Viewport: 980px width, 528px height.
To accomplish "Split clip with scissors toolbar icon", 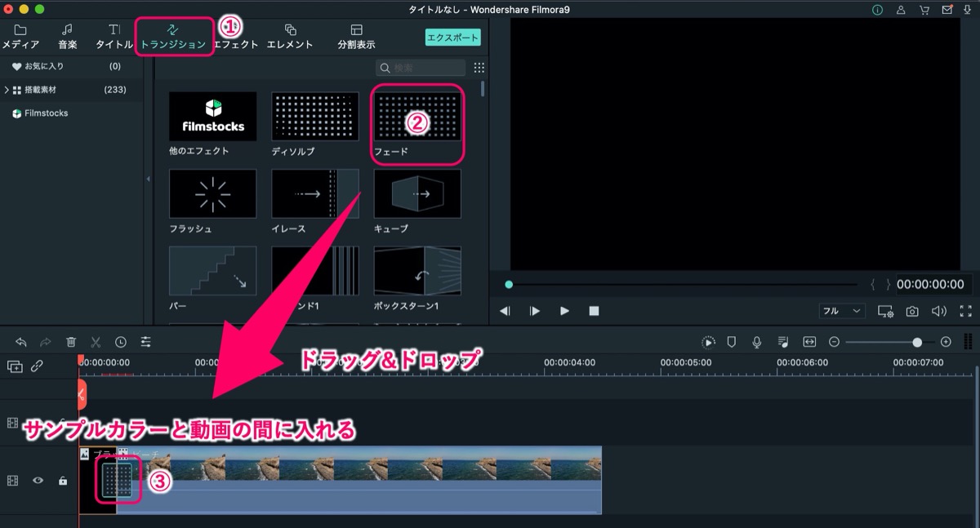I will coord(96,342).
